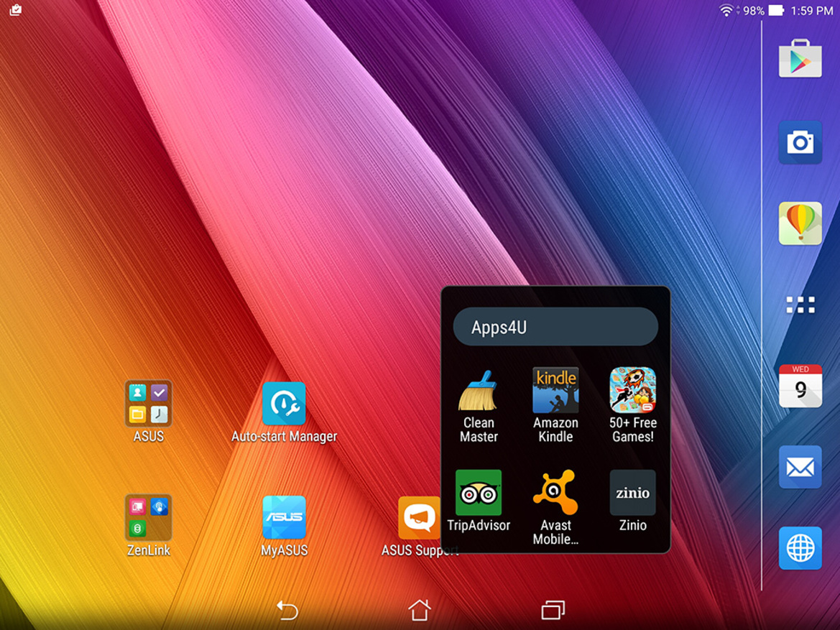Launch the MyASUS app
The width and height of the screenshot is (840, 630).
tap(284, 525)
